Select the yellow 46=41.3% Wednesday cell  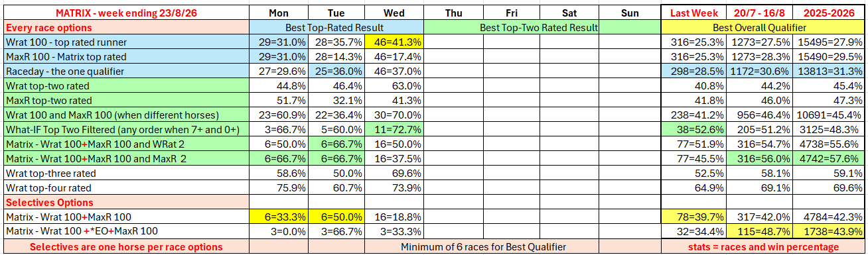(x=394, y=41)
